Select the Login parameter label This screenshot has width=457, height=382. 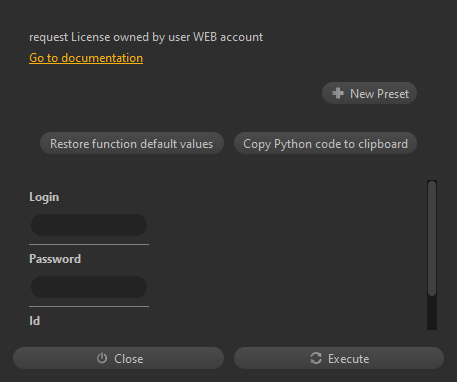click(44, 197)
